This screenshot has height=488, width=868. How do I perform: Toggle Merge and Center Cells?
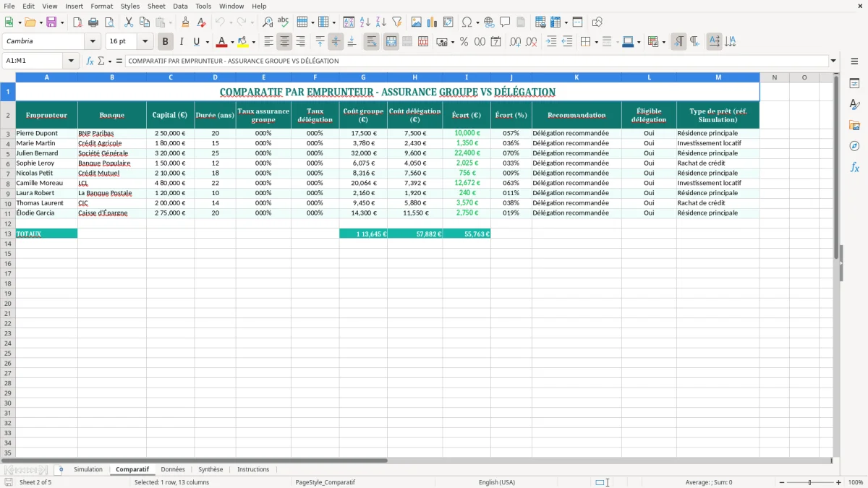pos(391,42)
